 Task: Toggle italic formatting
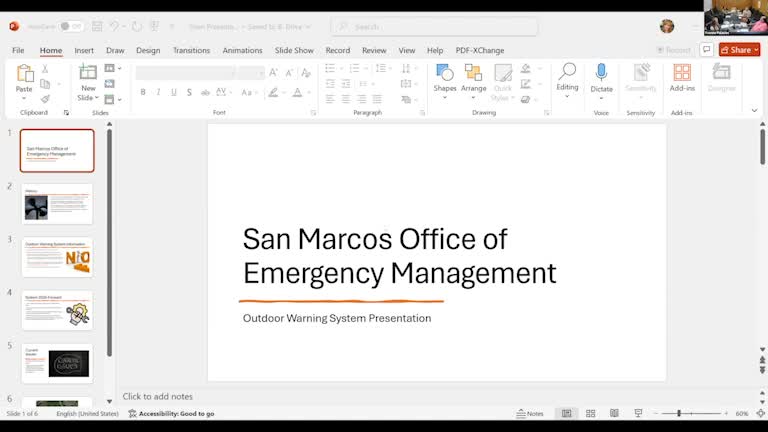click(x=158, y=92)
